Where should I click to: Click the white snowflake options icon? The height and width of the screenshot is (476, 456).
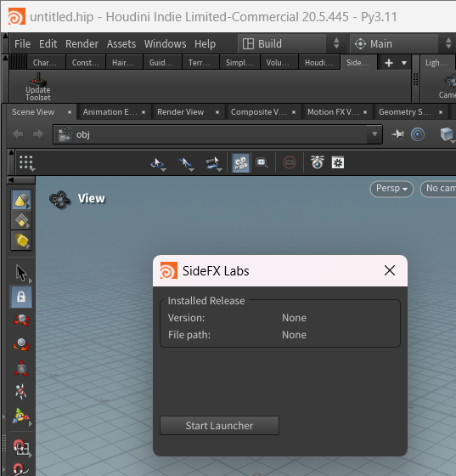[338, 162]
